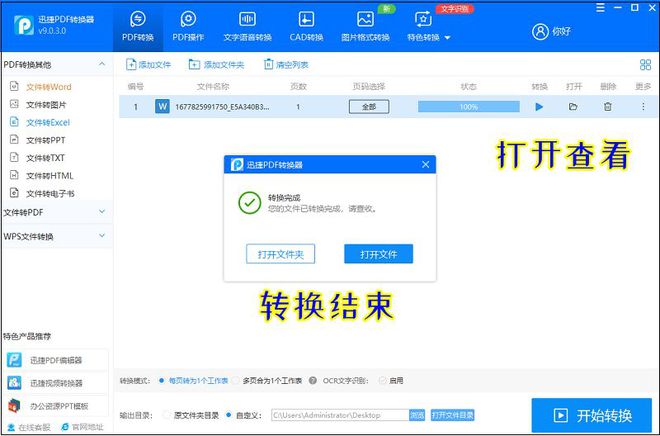Select 多页合为1个工作表 radio option
This screenshot has height=436, width=660.
[268, 380]
